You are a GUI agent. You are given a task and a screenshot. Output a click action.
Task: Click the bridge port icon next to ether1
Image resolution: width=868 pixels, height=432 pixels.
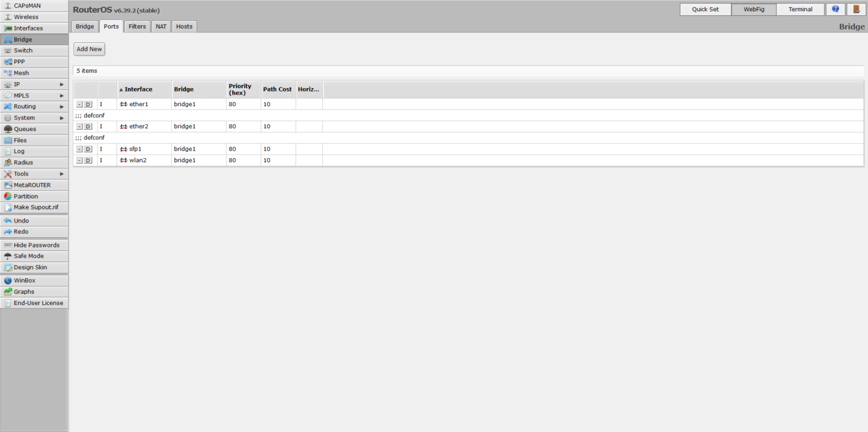(x=123, y=104)
